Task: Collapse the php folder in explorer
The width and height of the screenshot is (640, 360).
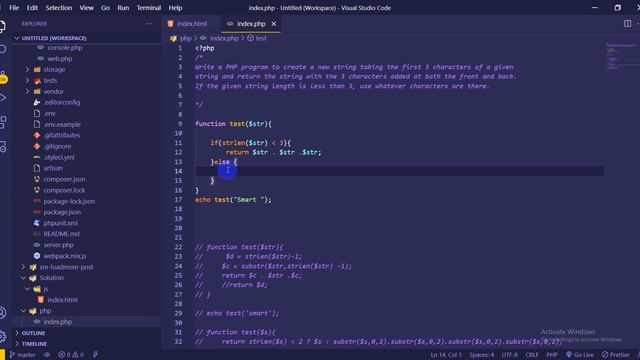Action: [x=45, y=311]
